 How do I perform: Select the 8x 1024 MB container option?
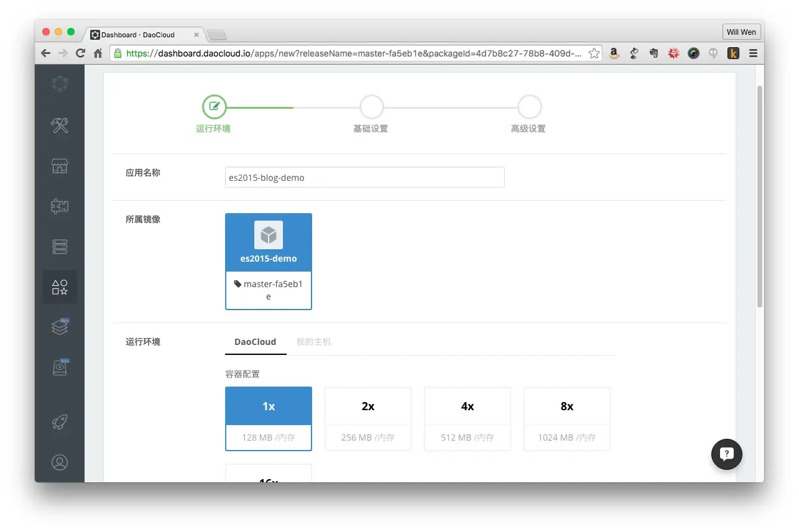(567, 419)
